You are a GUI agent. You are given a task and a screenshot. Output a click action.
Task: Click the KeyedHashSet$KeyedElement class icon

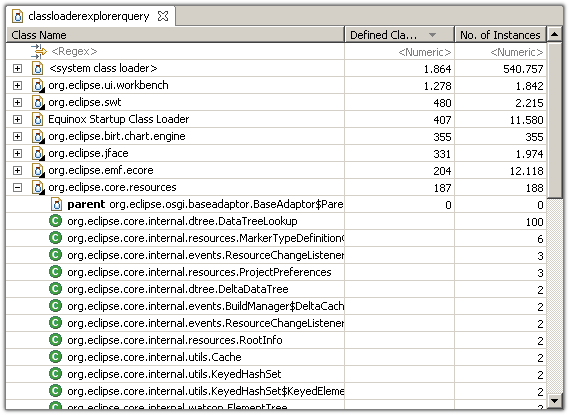[x=56, y=391]
